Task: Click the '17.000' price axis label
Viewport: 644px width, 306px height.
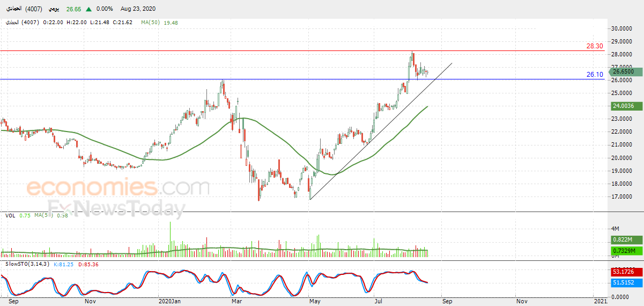Action: [621, 197]
